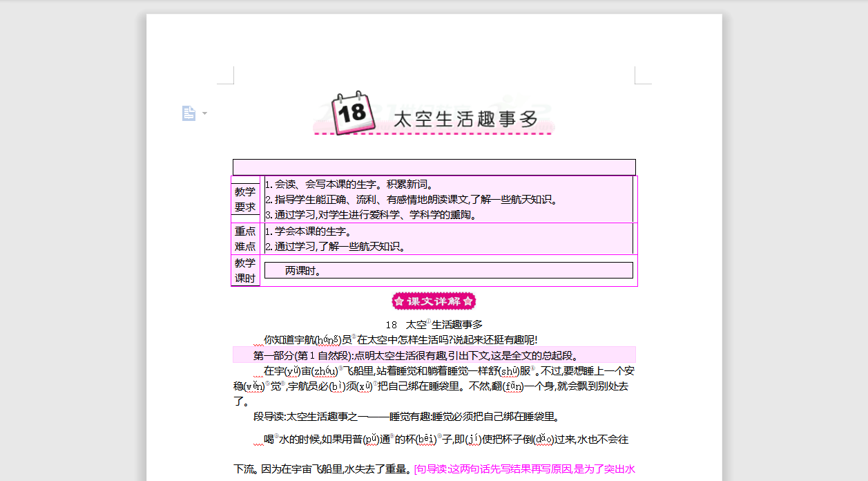868x481 pixels.
Task: Click the 两课时 inner box
Action: (x=448, y=270)
